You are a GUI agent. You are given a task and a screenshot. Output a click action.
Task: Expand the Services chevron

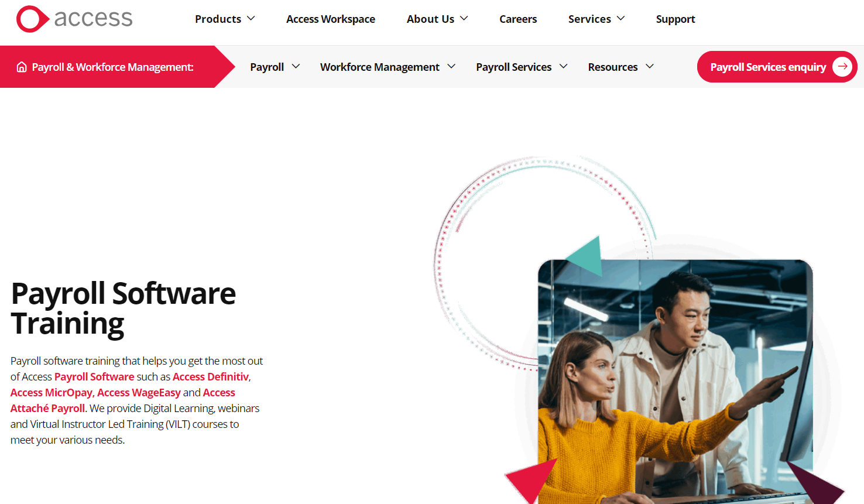(621, 19)
